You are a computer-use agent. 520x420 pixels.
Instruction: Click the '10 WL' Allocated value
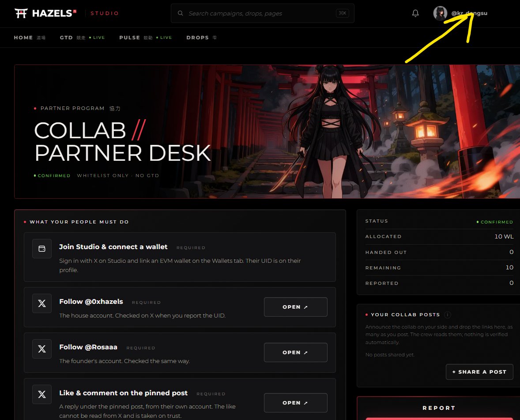504,237
